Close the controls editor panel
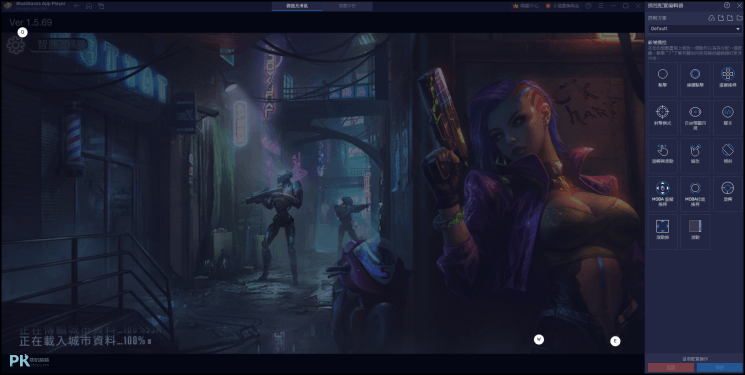 point(738,5)
